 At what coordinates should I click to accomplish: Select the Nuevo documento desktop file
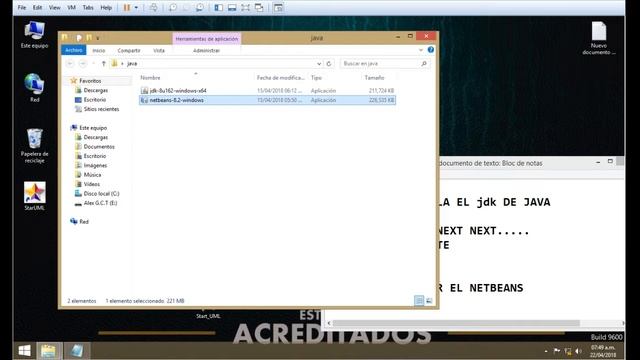pyautogui.click(x=599, y=38)
